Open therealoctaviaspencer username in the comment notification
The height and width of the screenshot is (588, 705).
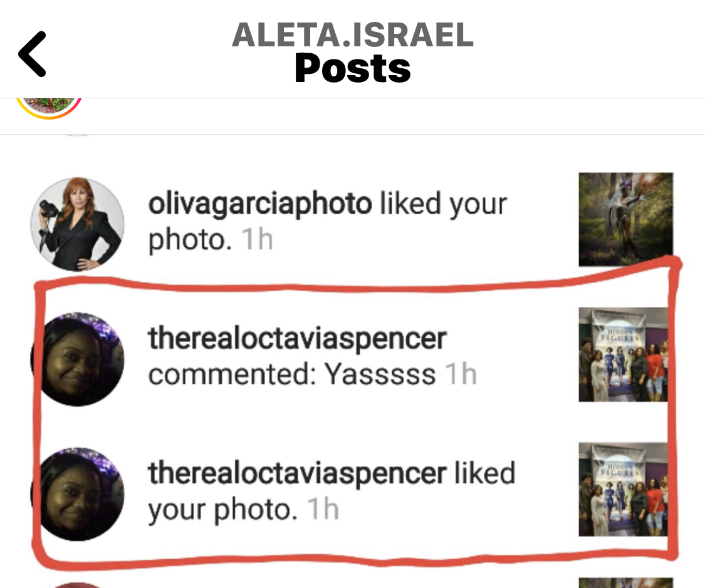coord(297,338)
